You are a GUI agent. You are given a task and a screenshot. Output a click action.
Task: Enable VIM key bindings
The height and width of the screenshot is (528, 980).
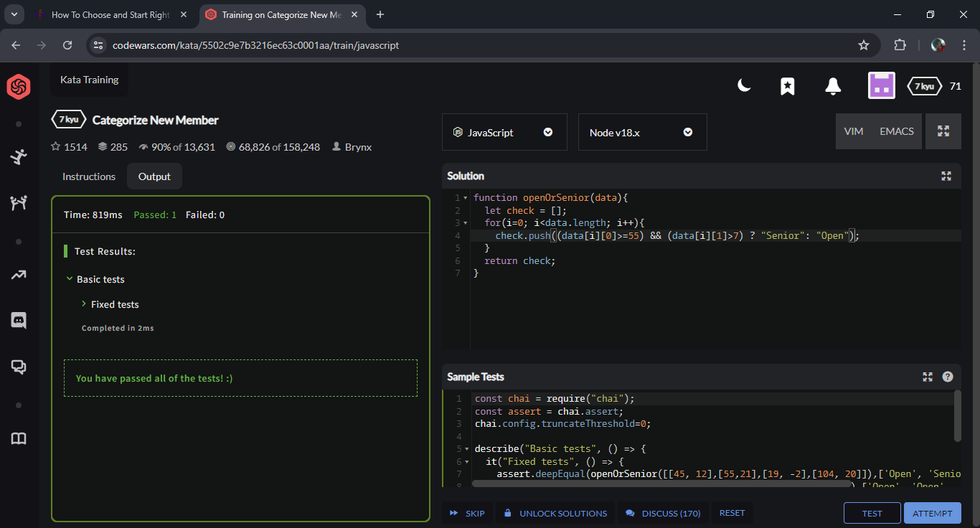click(x=853, y=131)
